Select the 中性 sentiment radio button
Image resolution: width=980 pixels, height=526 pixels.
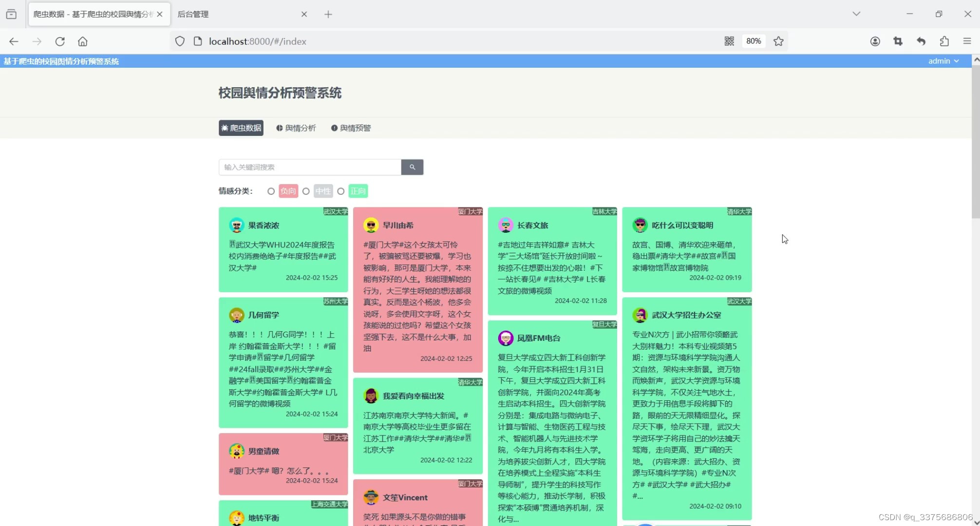click(306, 191)
